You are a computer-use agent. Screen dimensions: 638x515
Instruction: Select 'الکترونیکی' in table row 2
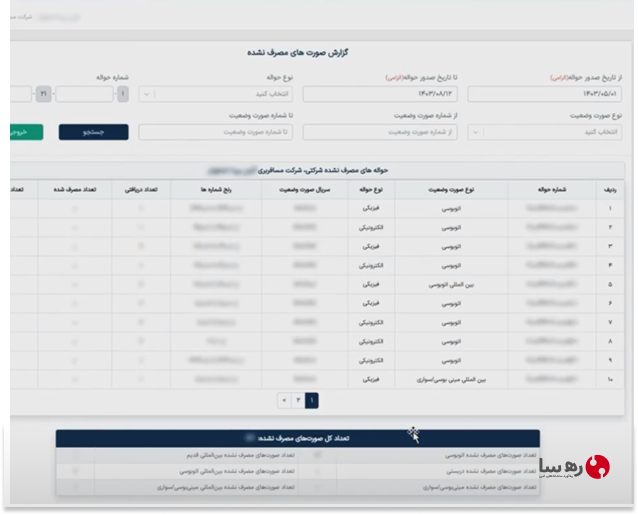pyautogui.click(x=371, y=227)
